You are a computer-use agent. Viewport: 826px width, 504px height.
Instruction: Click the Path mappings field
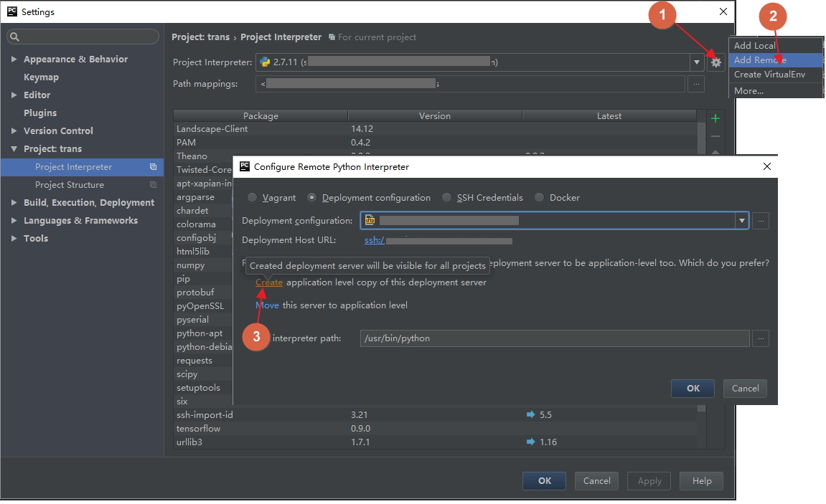point(470,84)
